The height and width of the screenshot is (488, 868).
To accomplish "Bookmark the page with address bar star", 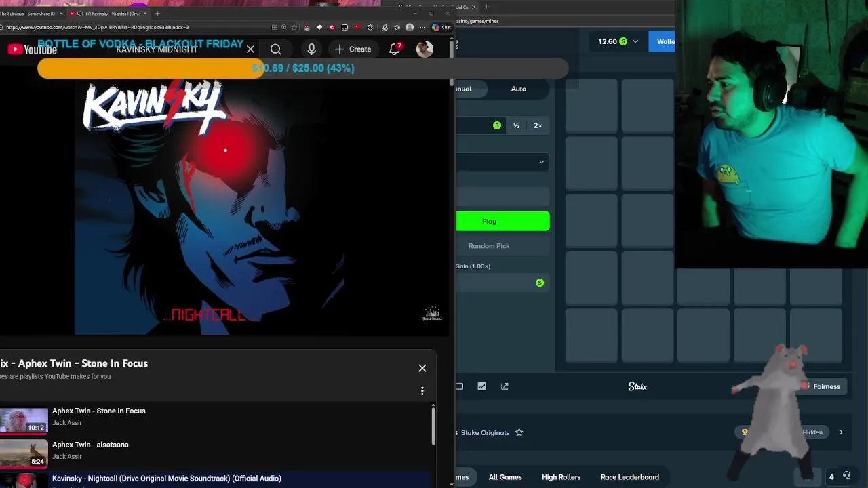I will pos(294,27).
